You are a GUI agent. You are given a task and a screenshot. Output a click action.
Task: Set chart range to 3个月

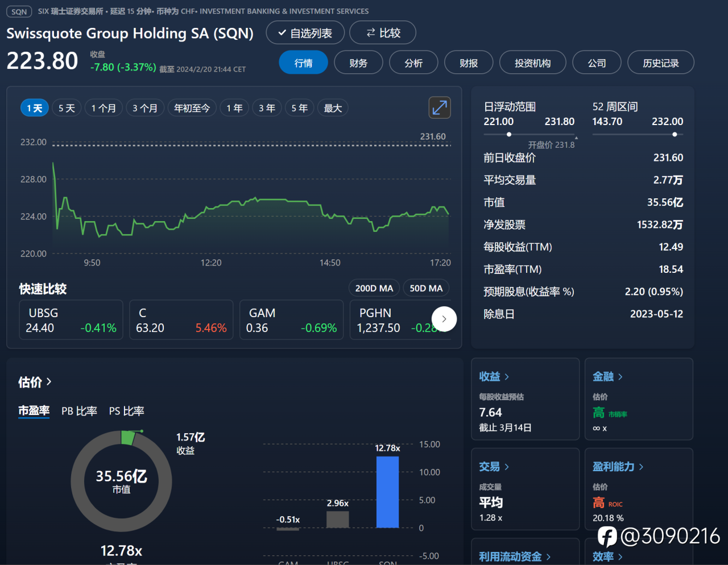point(145,108)
